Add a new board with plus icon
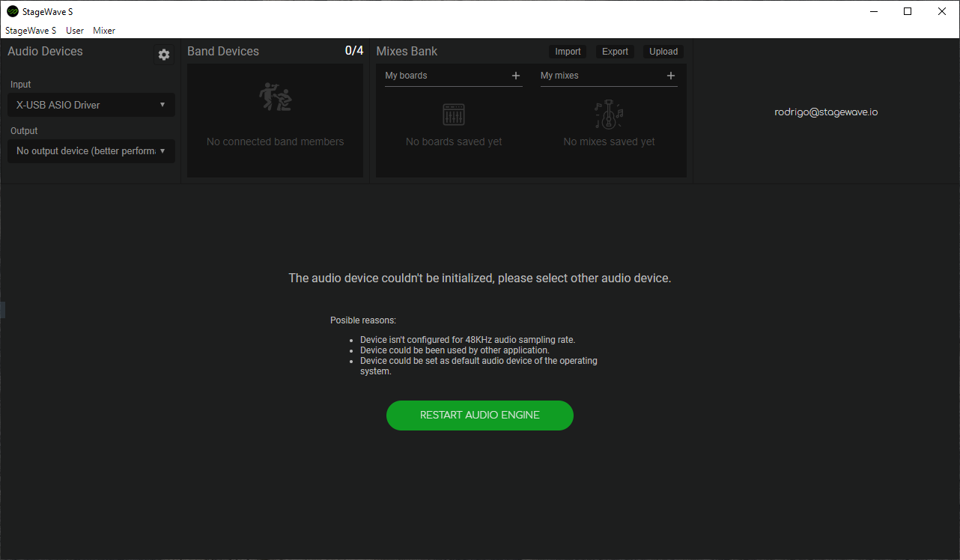 (x=515, y=76)
